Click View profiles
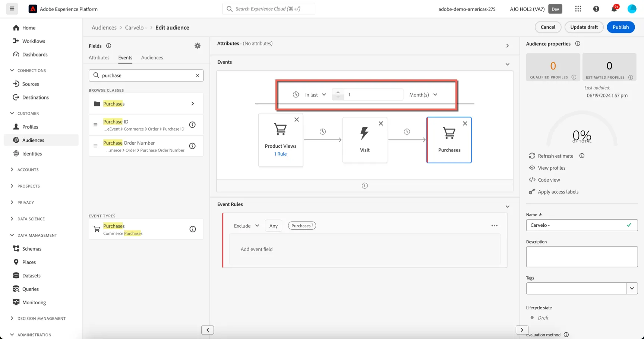 (x=552, y=168)
